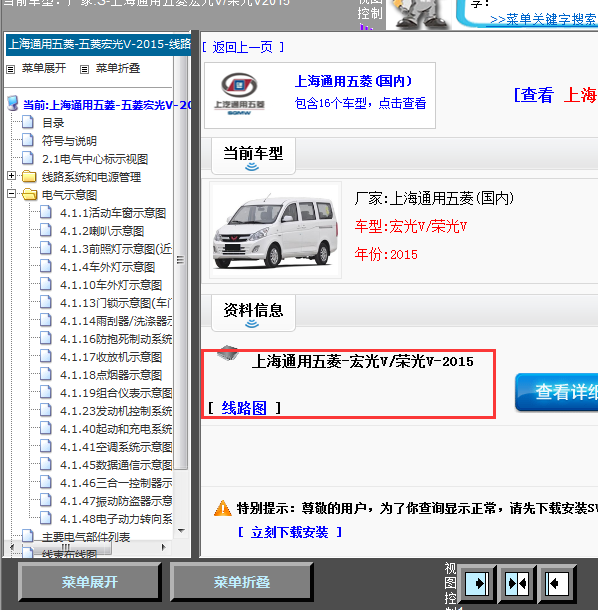
Task: Click the right-arrow view control icon
Action: coord(477,583)
